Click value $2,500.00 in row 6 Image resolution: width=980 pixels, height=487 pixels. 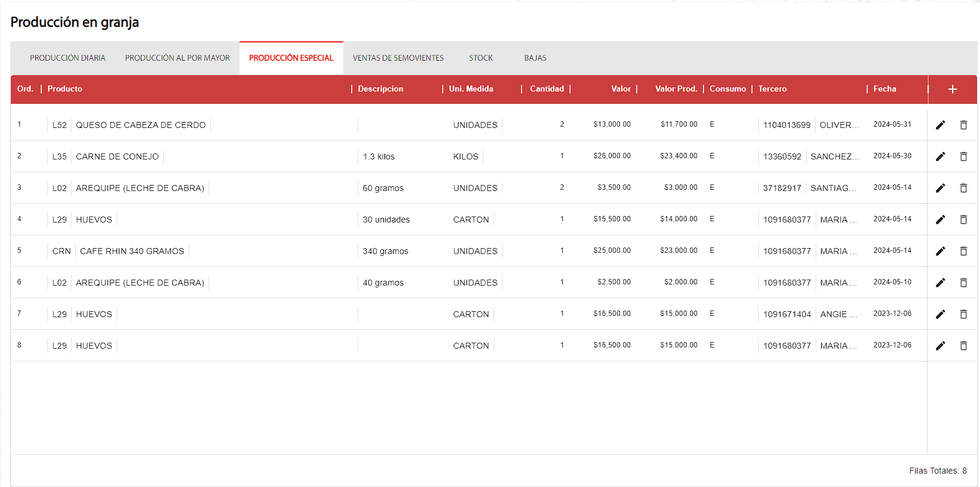(x=614, y=282)
